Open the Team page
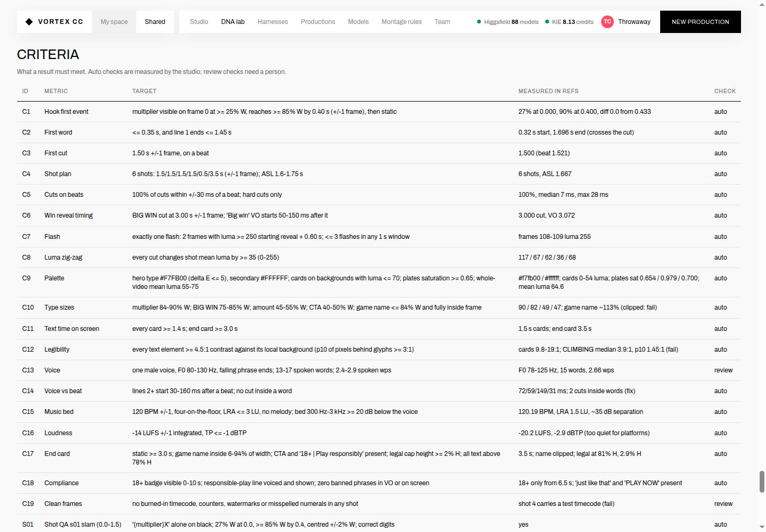This screenshot has height=532, width=766. 443,22
